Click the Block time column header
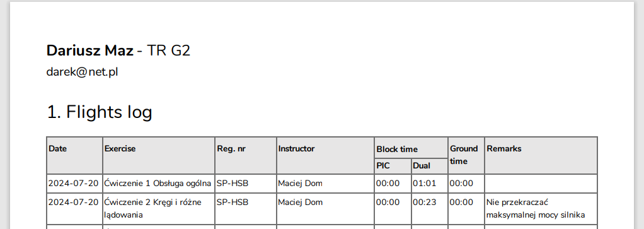Screen dimensions: 644x229 [411, 148]
